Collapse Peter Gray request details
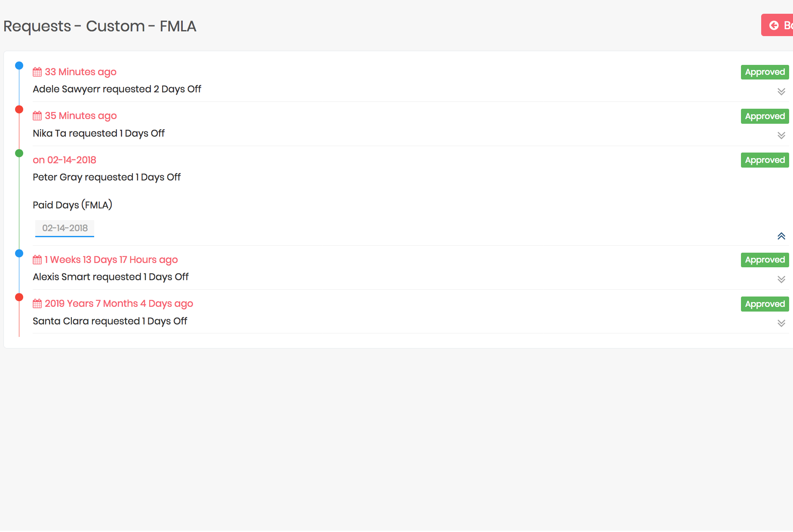The image size is (793, 532). 781,236
